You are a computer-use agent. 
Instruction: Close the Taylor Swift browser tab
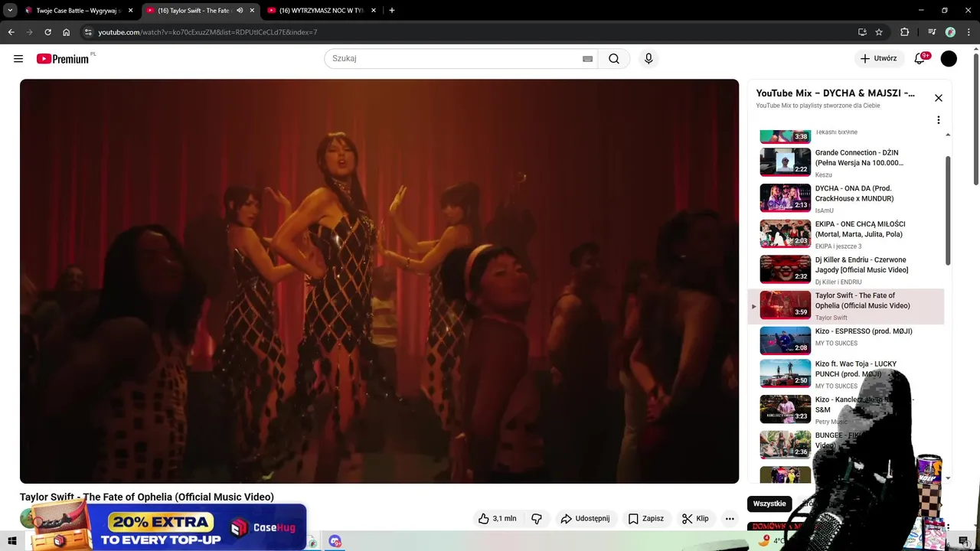pos(252,11)
